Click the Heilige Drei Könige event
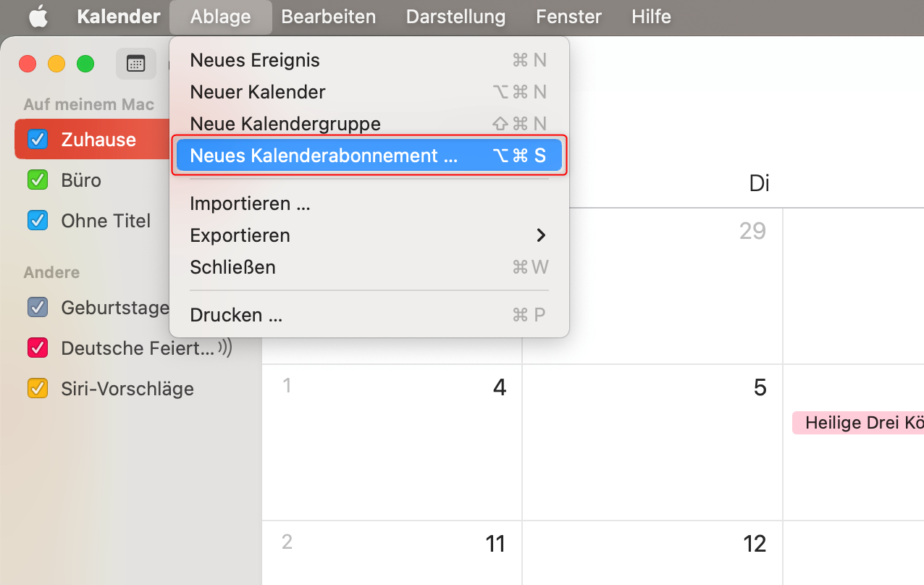This screenshot has width=924, height=585. click(x=858, y=423)
